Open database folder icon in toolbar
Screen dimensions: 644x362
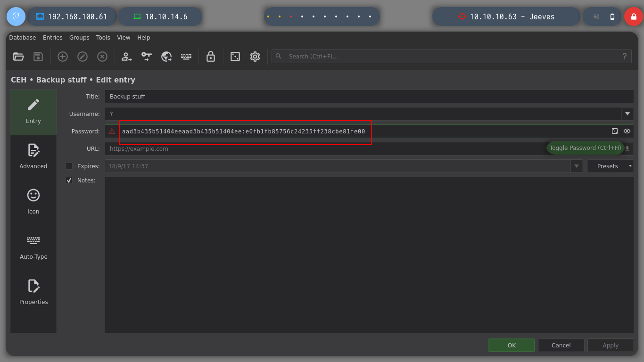pos(18,57)
